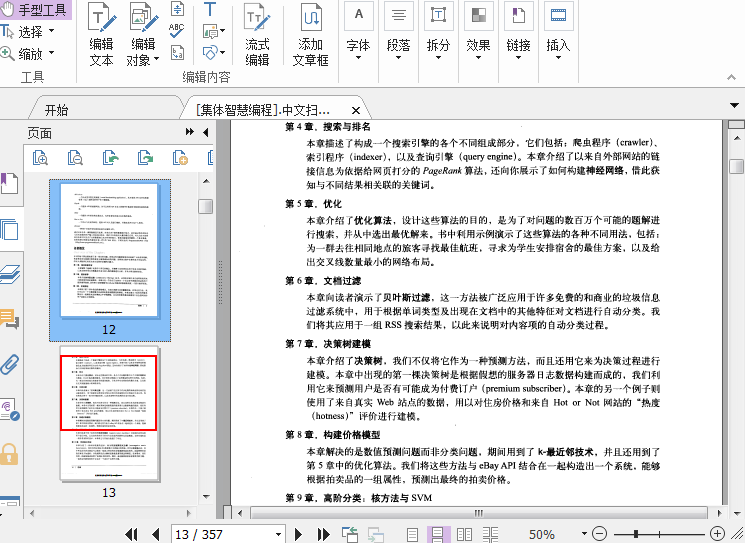The image size is (745, 543).
Task: Enlarge page thumbnails in Pages panel
Action: pyautogui.click(x=39, y=158)
